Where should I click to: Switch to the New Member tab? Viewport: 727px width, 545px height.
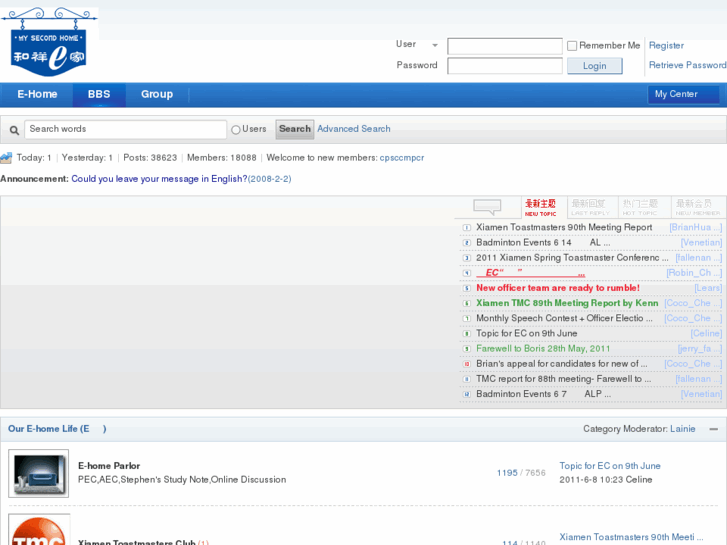coord(696,207)
